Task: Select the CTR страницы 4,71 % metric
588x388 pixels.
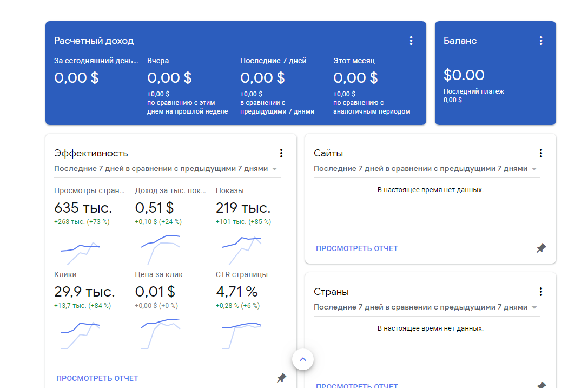Action: [237, 292]
